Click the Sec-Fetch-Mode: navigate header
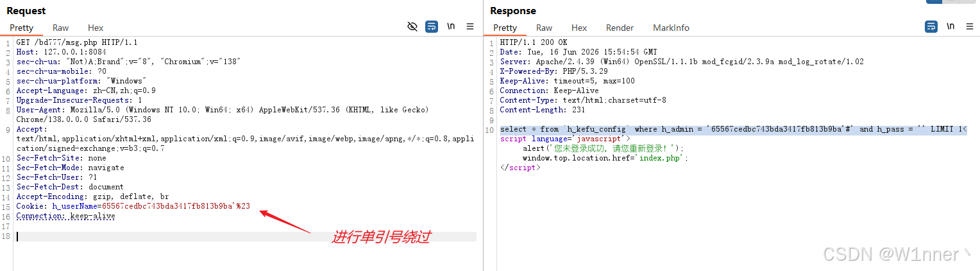980x271 pixels. coord(71,168)
